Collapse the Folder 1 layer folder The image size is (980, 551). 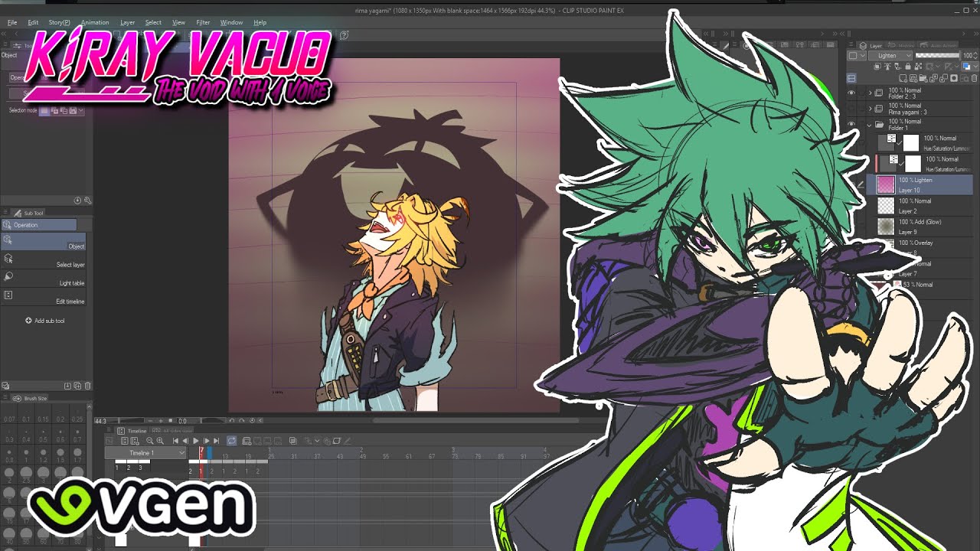point(870,125)
